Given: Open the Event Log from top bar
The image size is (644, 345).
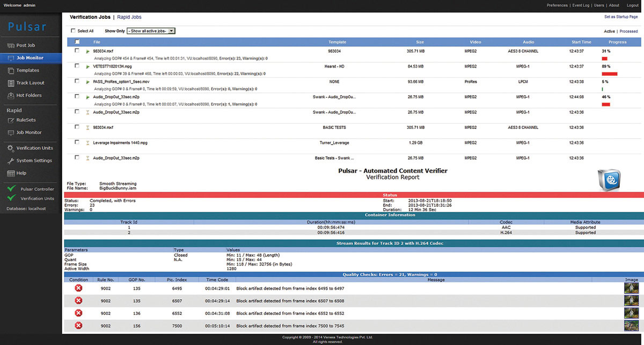Looking at the screenshot, I should pyautogui.click(x=581, y=5).
